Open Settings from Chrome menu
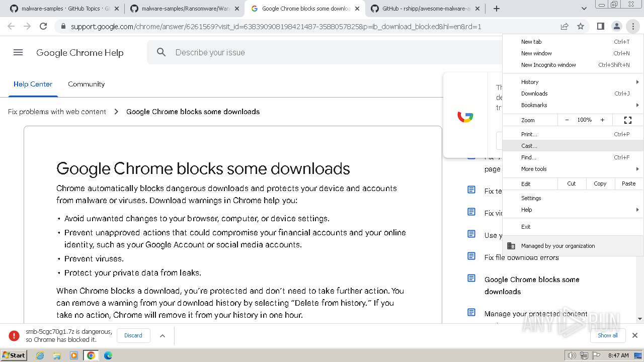The height and width of the screenshot is (362, 644). [x=573, y=198]
